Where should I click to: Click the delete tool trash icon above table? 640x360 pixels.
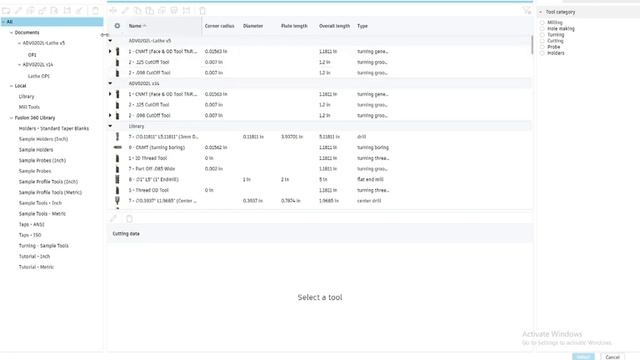click(x=202, y=11)
